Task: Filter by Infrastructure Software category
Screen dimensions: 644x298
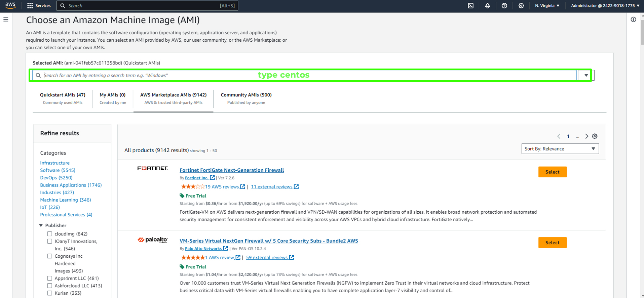Action: [x=58, y=167]
